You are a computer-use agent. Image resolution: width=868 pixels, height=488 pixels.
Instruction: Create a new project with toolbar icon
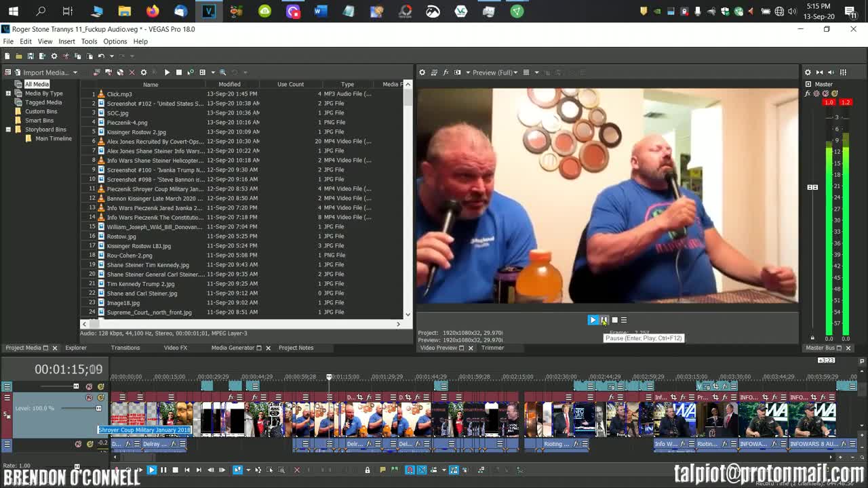(x=7, y=56)
